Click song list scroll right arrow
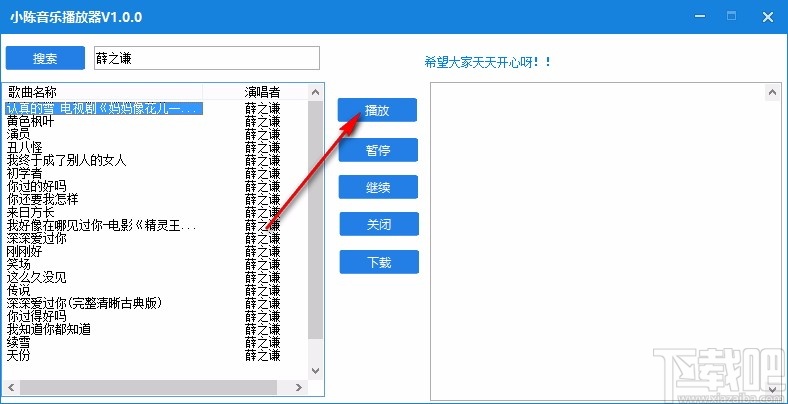 coord(299,387)
